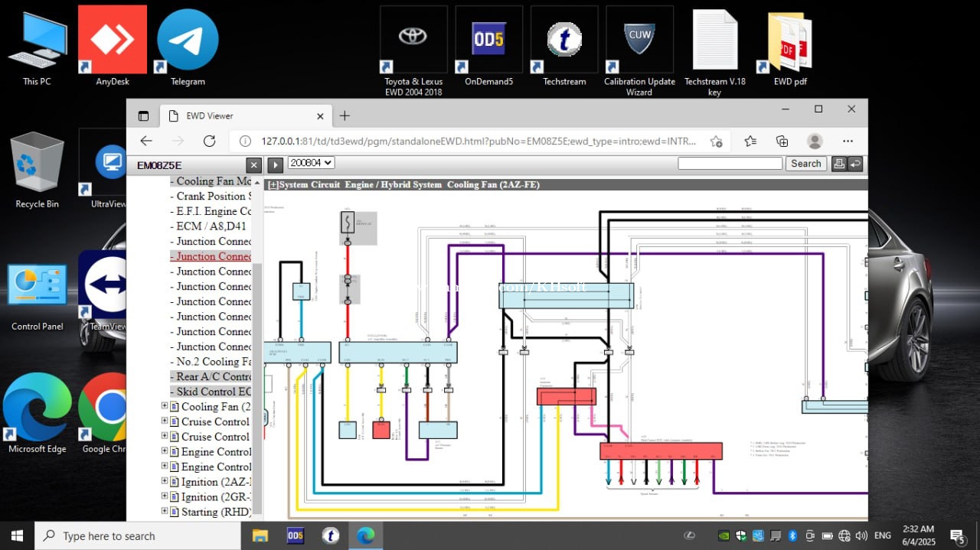Expand Ignition (2AZ- tree node
This screenshot has width=980, height=550.
164,481
